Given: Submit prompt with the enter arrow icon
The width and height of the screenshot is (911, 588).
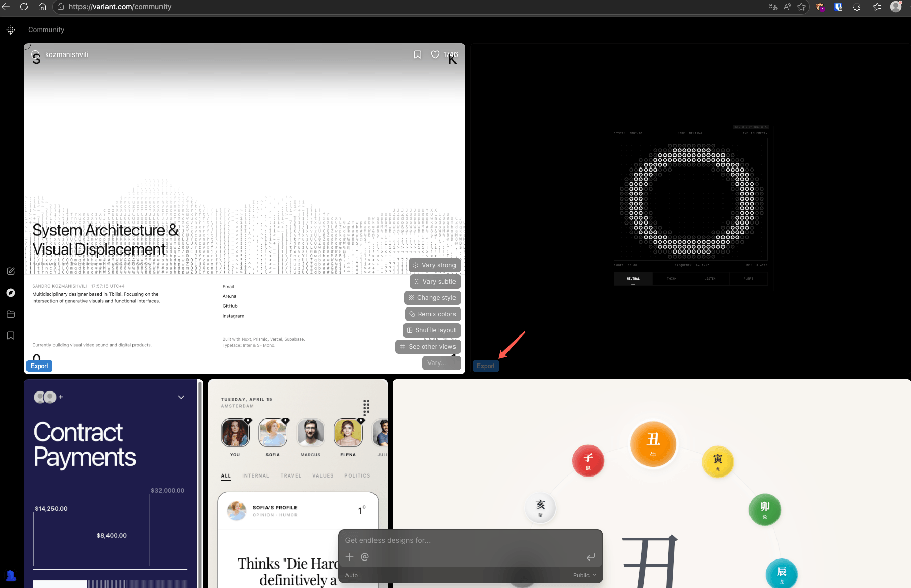Looking at the screenshot, I should tap(591, 557).
